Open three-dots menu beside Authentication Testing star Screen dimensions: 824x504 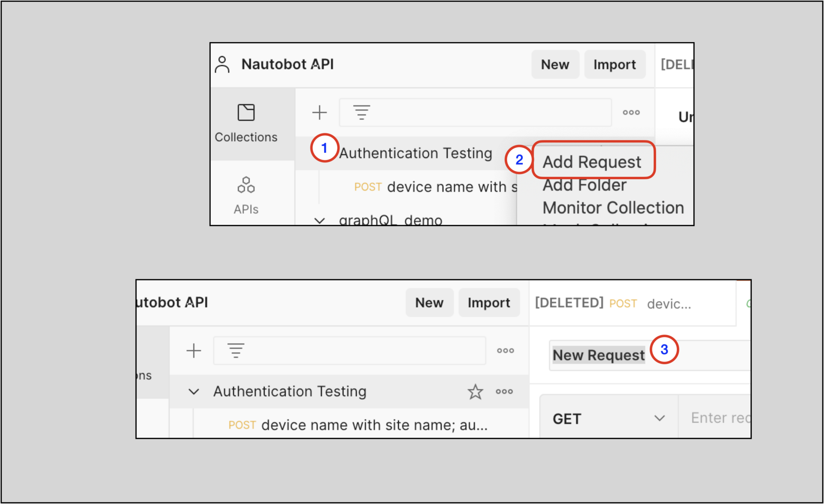[x=504, y=392]
